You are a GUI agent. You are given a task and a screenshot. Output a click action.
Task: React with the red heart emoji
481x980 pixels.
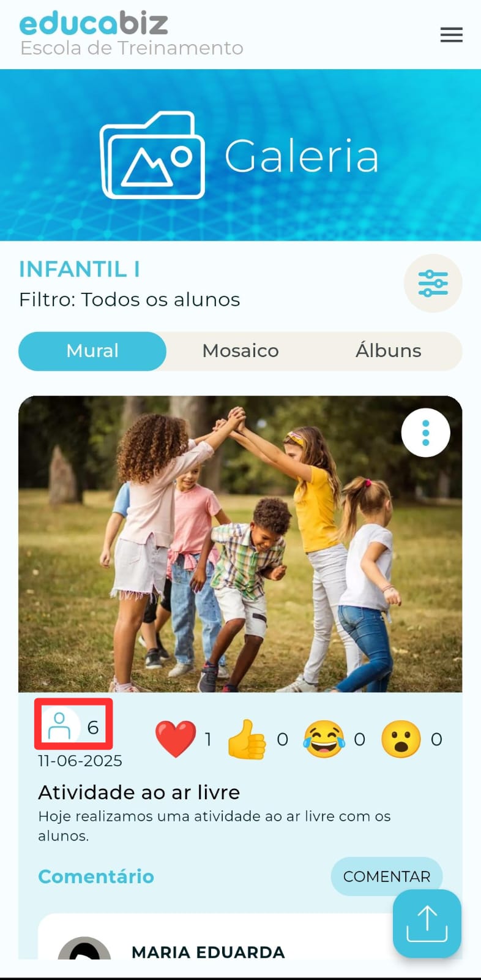point(176,739)
